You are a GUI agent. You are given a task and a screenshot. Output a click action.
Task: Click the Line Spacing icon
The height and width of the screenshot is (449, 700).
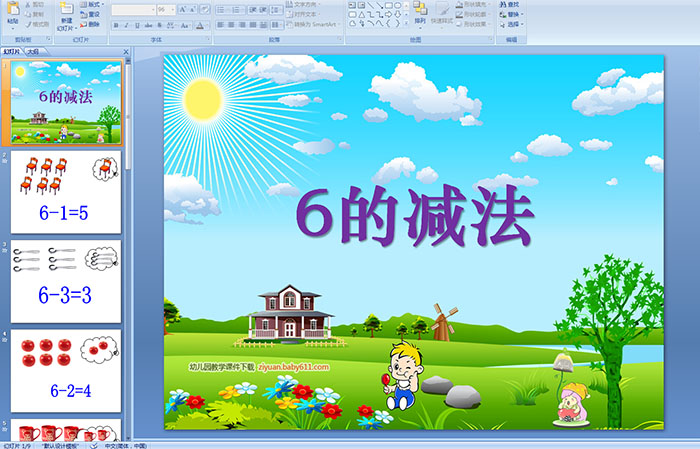pyautogui.click(x=276, y=10)
